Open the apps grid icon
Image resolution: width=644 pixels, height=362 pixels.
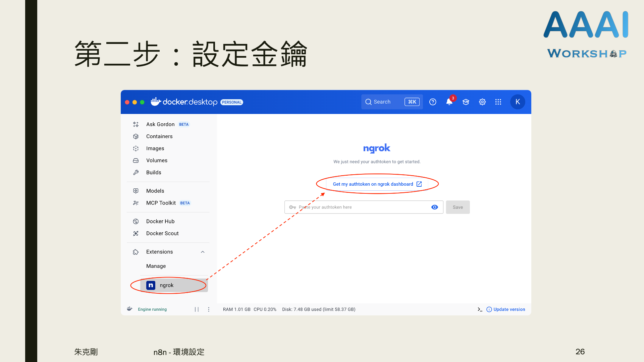(498, 102)
